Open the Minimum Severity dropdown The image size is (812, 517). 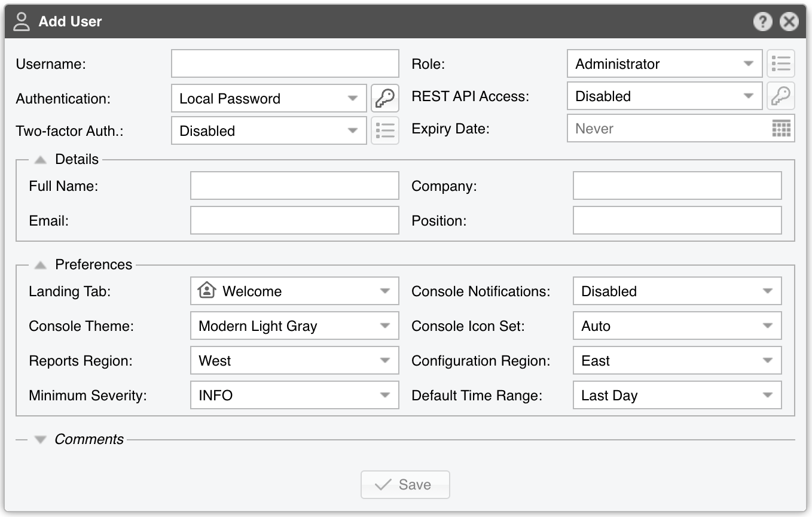(x=295, y=396)
